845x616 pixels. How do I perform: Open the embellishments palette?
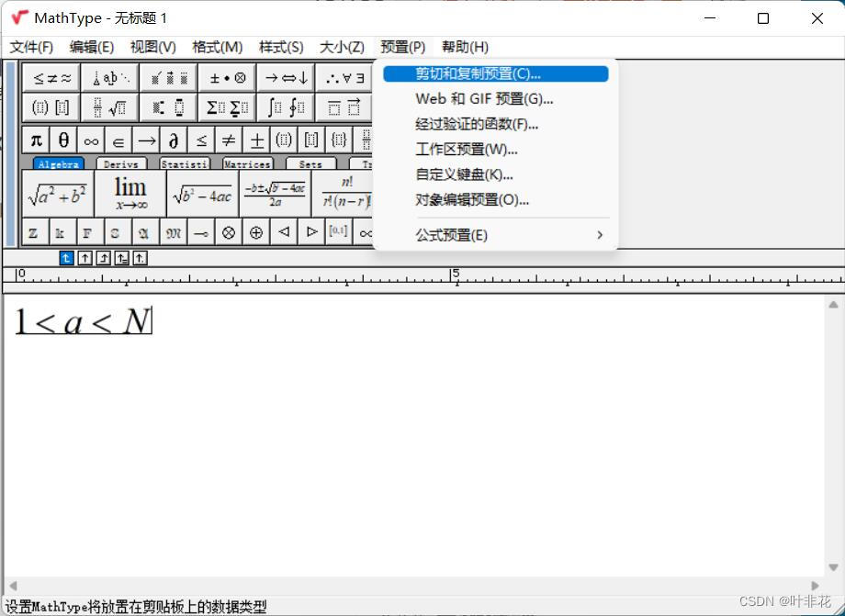point(169,78)
